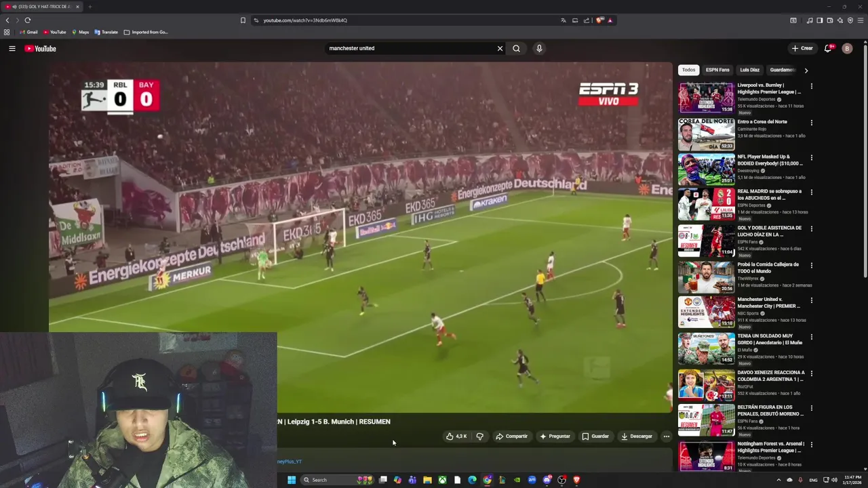868x488 pixels.
Task: Select the Luis Díaz filter chip
Action: click(749, 70)
